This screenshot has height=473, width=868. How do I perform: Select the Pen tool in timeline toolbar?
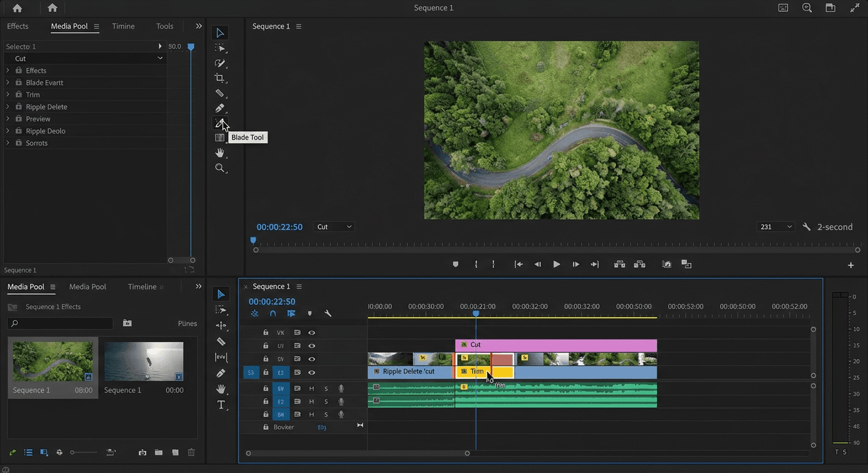(x=221, y=373)
